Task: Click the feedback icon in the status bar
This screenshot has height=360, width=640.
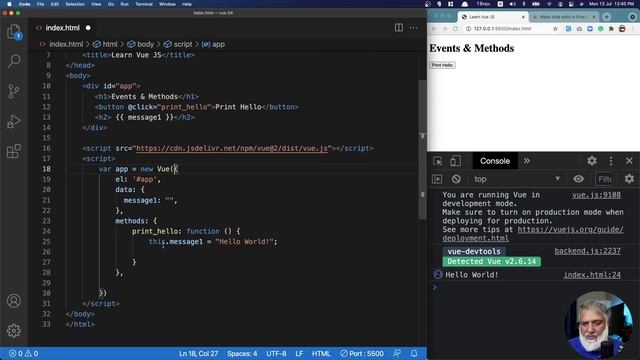Action: tap(397, 353)
